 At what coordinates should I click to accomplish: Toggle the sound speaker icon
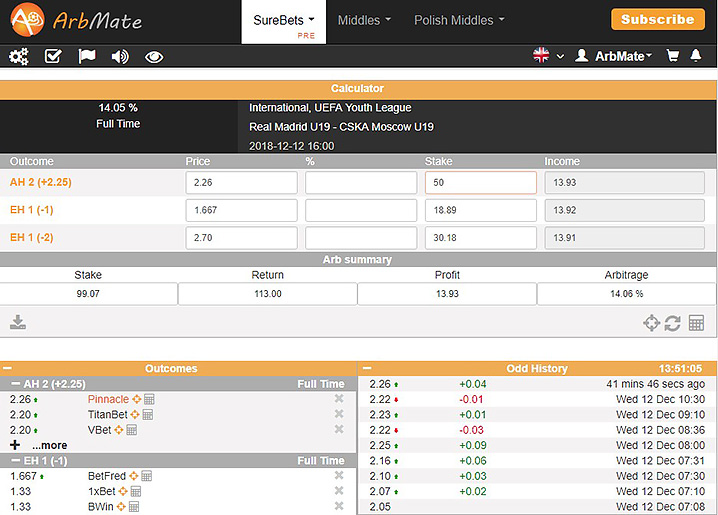pyautogui.click(x=120, y=57)
